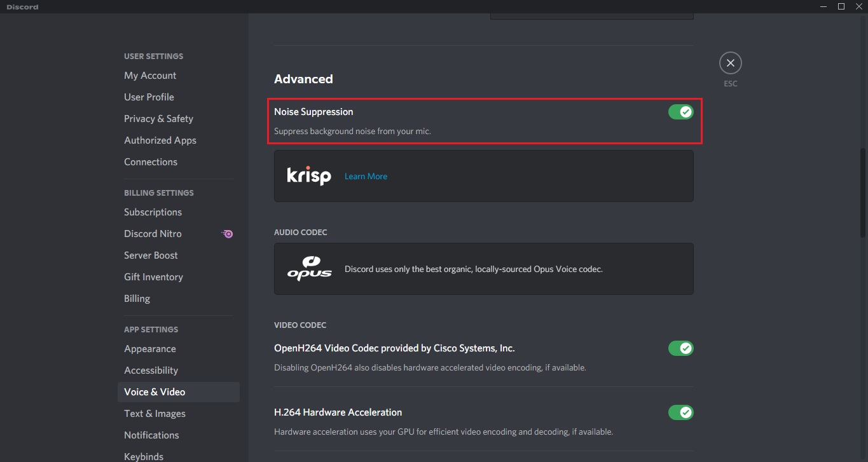Toggle Noise Suppression switch

click(680, 112)
